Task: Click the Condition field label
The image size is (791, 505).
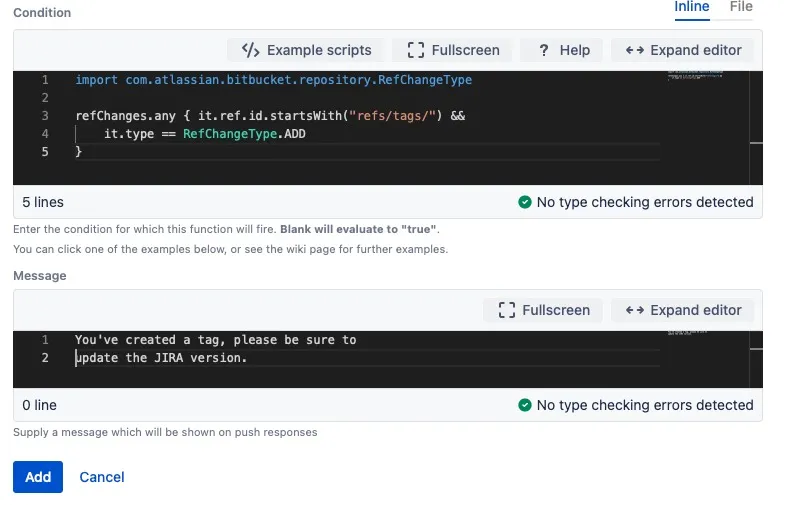Action: 42,13
